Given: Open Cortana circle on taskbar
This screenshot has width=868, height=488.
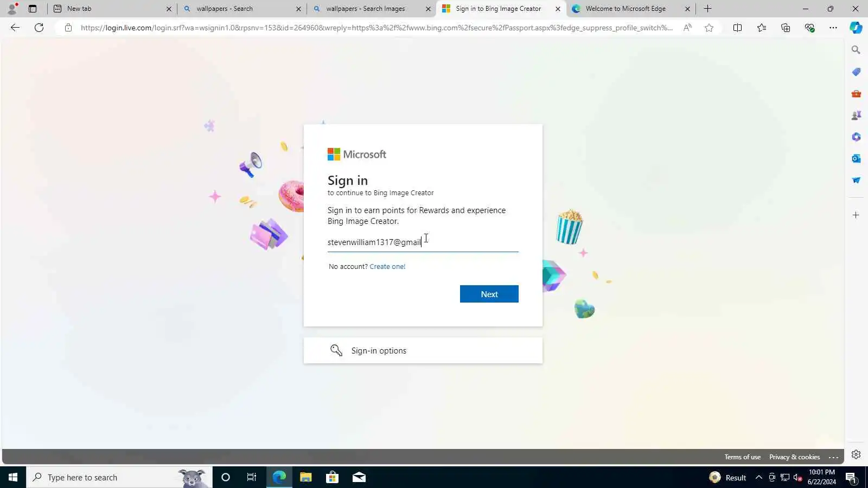Looking at the screenshot, I should pyautogui.click(x=226, y=477).
